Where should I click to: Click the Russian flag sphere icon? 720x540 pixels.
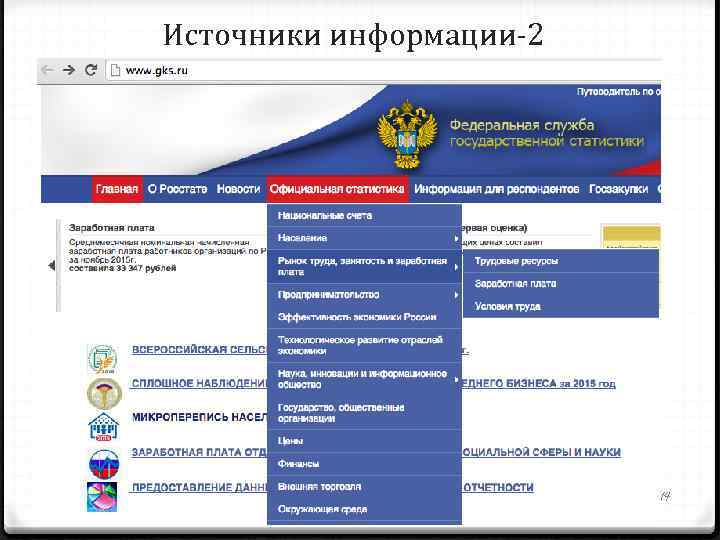click(x=104, y=463)
